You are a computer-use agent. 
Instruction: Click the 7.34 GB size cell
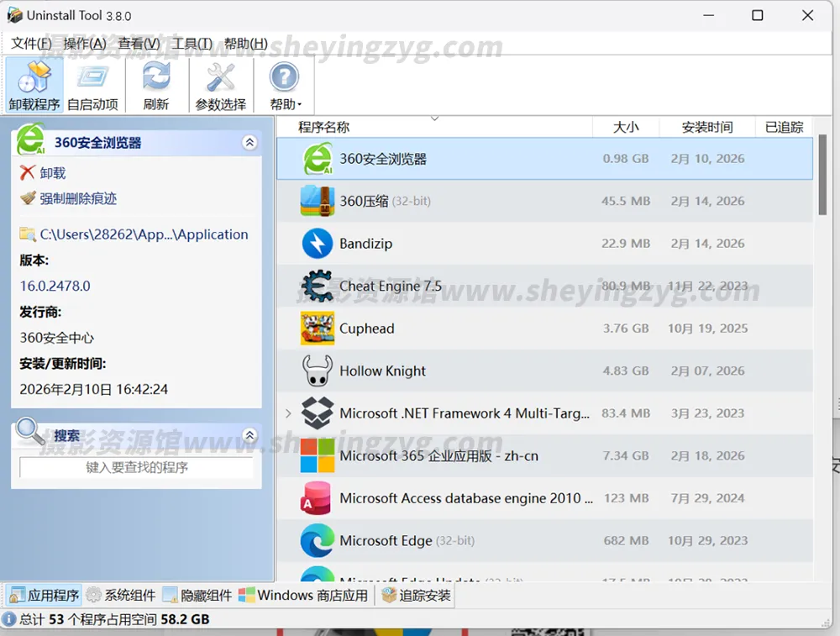[x=626, y=455]
